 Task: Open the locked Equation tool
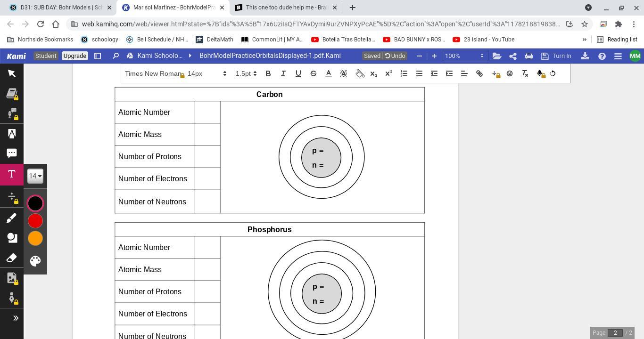coord(12,197)
